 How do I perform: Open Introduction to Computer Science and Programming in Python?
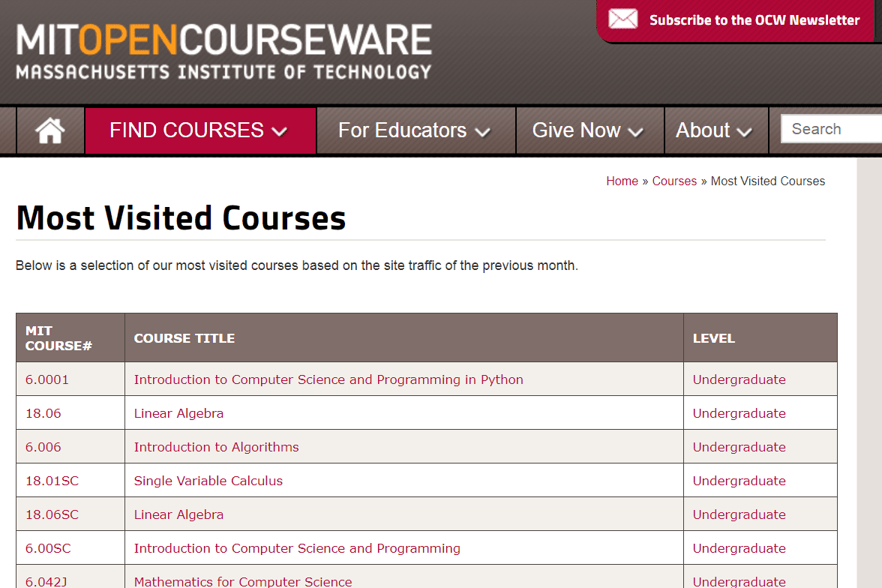point(328,379)
